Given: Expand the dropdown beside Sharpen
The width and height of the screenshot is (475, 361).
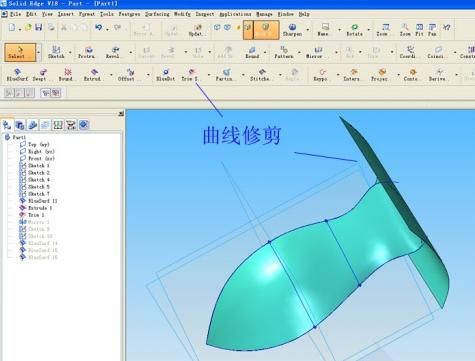Looking at the screenshot, I should coord(307,29).
